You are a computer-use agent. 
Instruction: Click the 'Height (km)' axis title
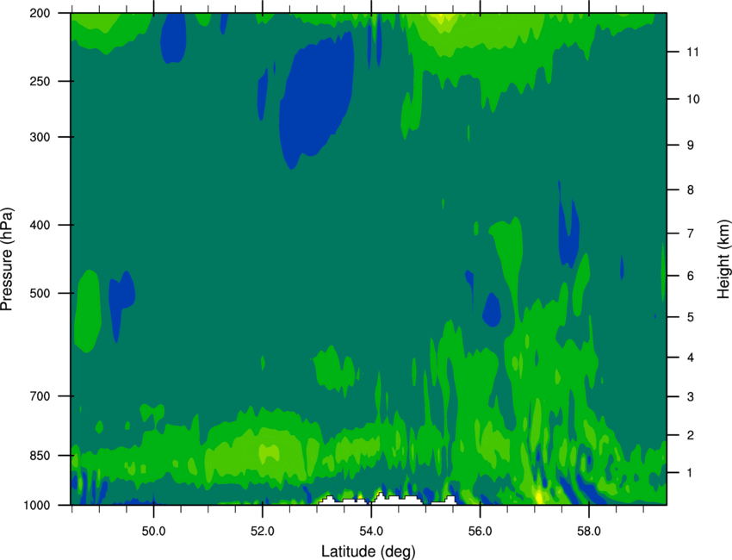coord(723,258)
